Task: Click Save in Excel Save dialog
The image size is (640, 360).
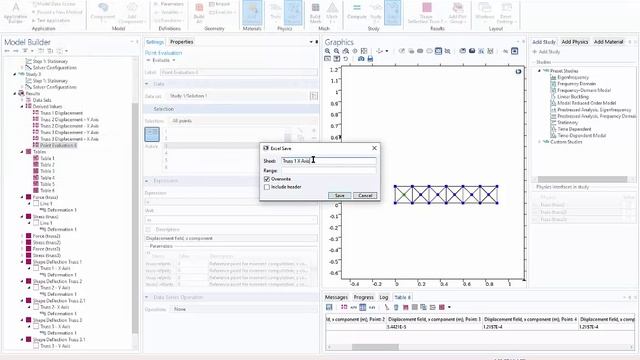Action: coord(340,196)
